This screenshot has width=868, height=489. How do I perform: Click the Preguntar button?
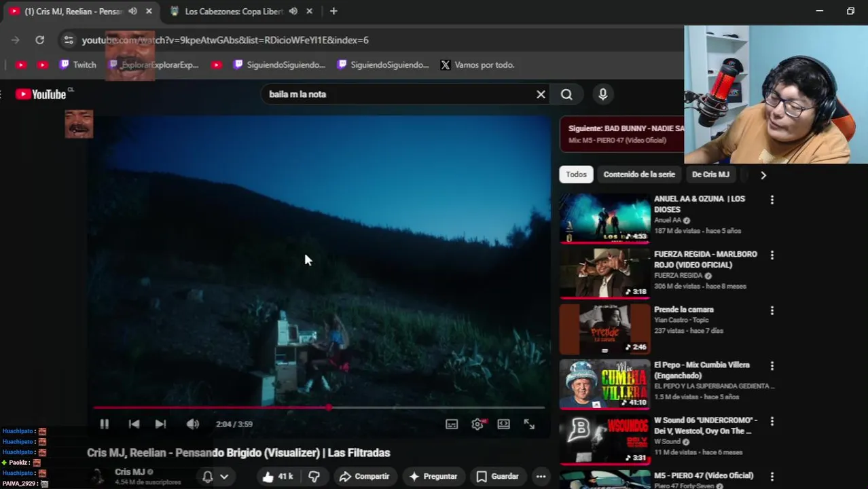[x=433, y=476]
